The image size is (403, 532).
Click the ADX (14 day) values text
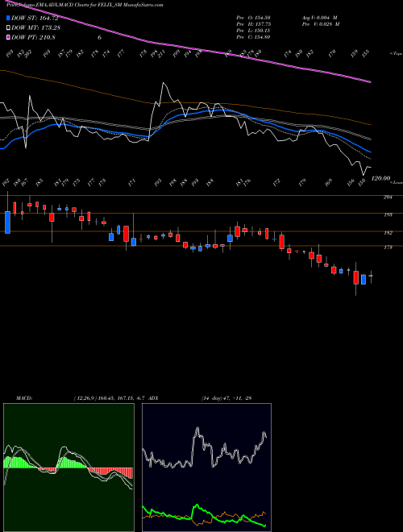coord(226,398)
